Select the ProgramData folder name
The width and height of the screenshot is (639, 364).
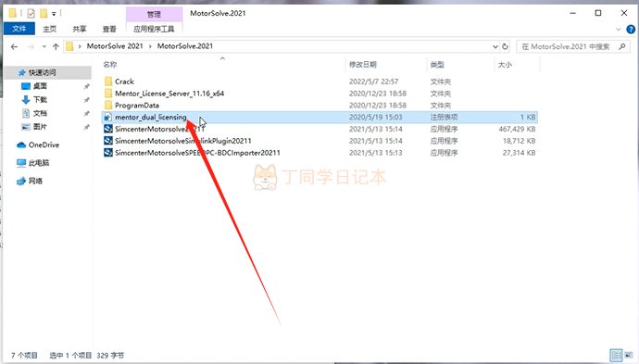click(x=137, y=106)
